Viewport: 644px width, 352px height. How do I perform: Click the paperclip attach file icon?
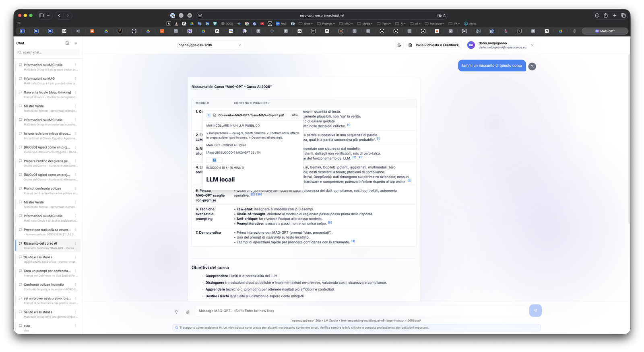pos(188,312)
